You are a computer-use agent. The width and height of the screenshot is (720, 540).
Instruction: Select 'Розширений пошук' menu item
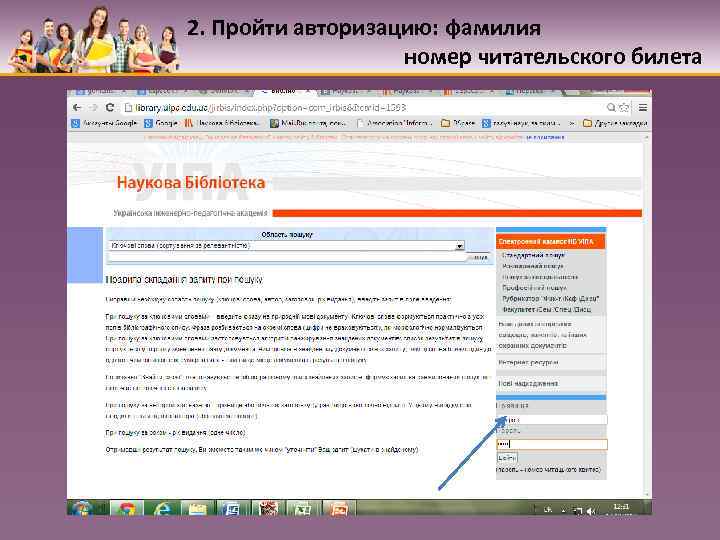(533, 266)
